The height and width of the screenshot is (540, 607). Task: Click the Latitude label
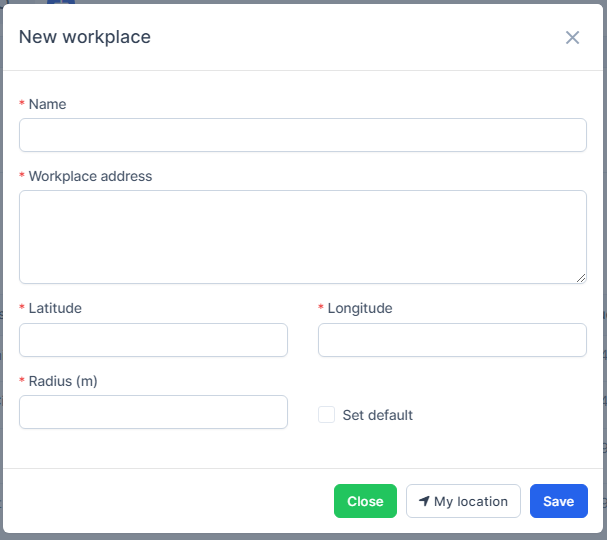coord(55,308)
